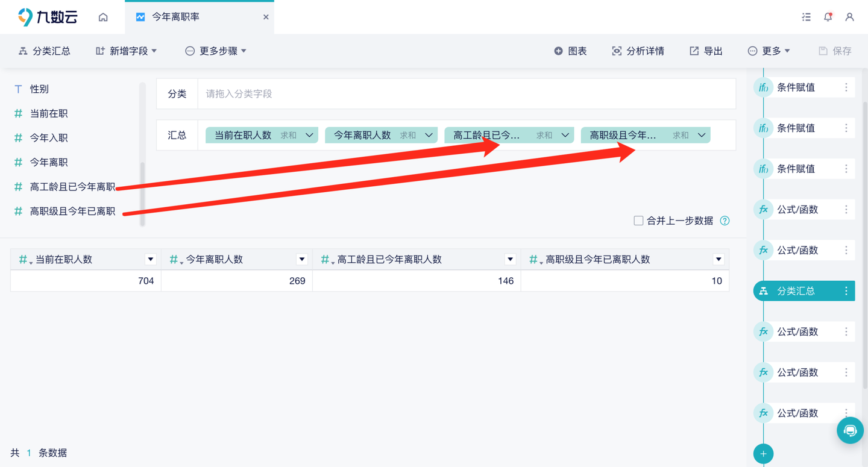Open the user account icon
Viewport: 868px width, 467px height.
tap(849, 17)
